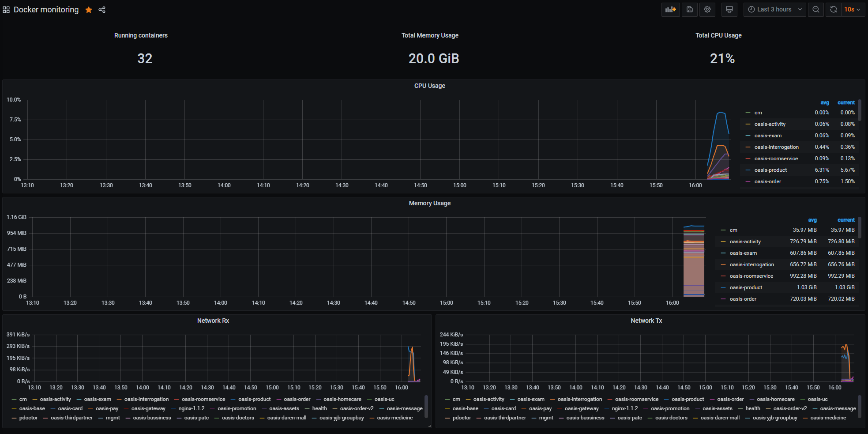Toggle oasis-card in Network Rx legend
This screenshot has width=868, height=434.
[x=70, y=408]
